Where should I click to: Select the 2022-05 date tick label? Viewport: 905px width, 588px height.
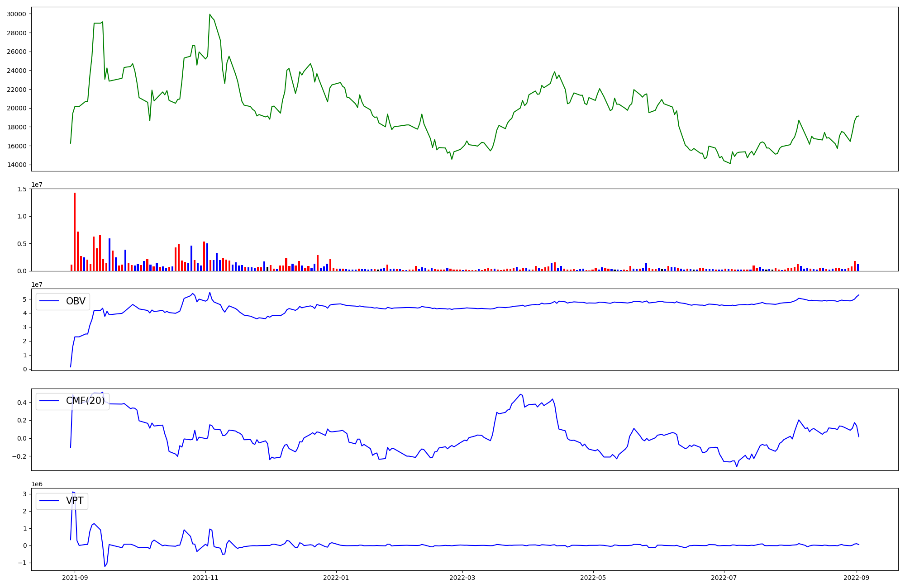pyautogui.click(x=593, y=577)
